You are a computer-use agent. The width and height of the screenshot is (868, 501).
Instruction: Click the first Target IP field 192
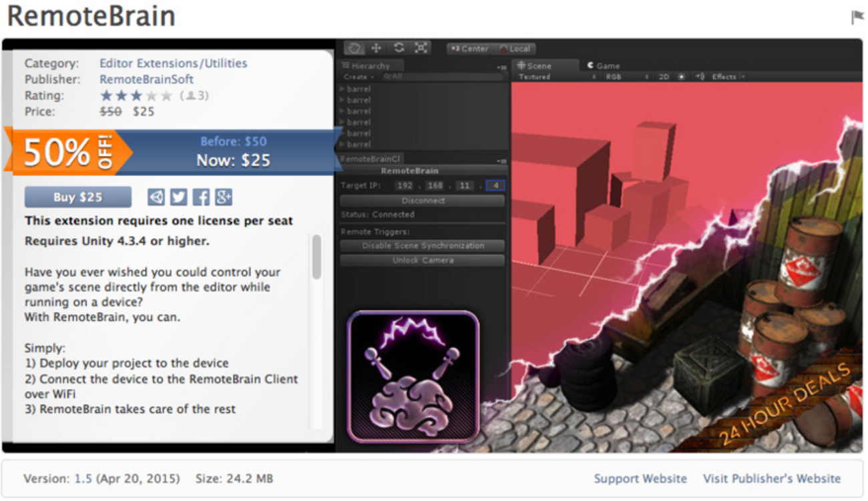coord(405,185)
